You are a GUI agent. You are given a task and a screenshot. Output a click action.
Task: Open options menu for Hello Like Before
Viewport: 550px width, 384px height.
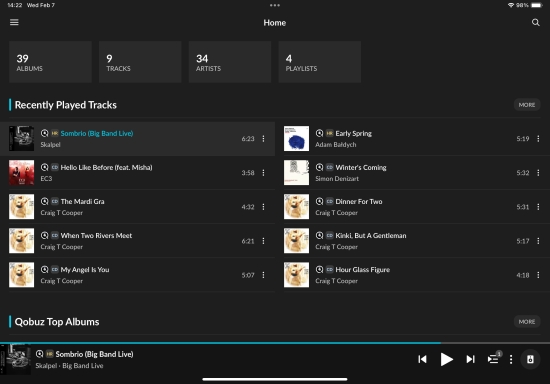(263, 173)
